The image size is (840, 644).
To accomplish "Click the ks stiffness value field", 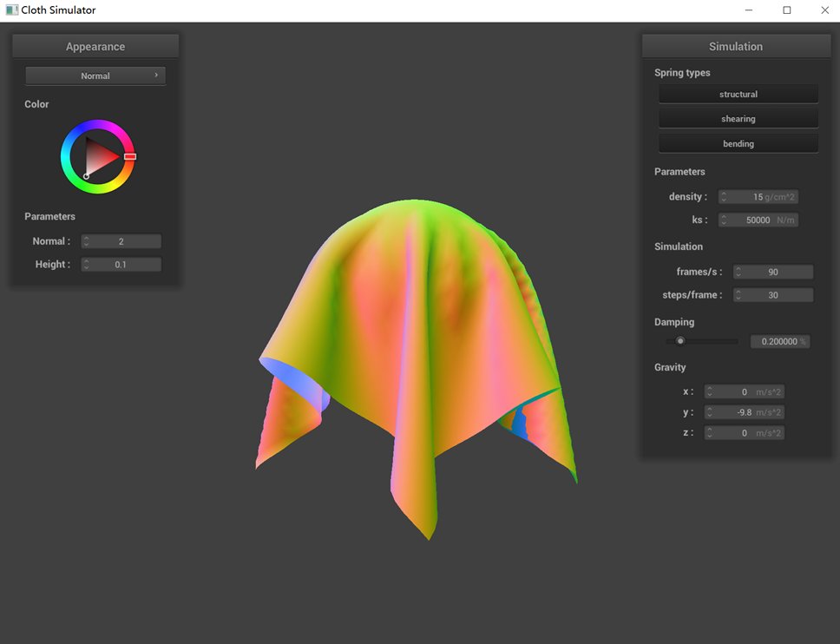I will [758, 220].
